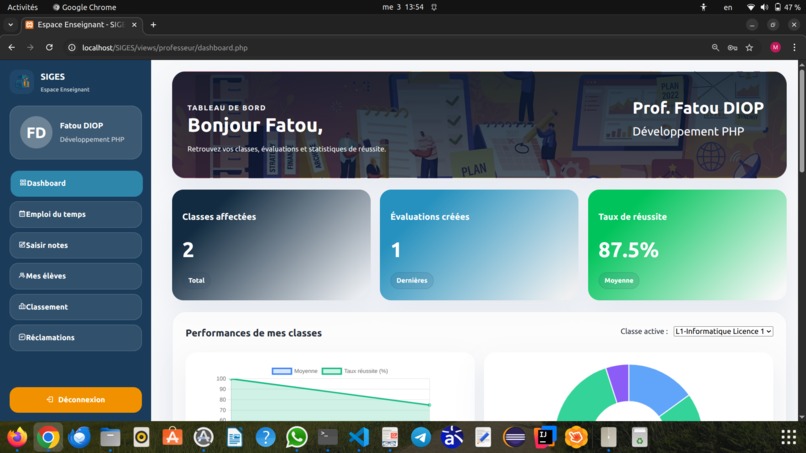Open Mes élèves section

[76, 276]
